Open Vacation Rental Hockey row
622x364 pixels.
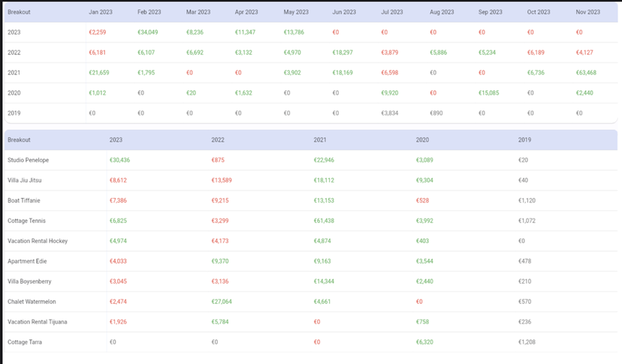click(38, 241)
